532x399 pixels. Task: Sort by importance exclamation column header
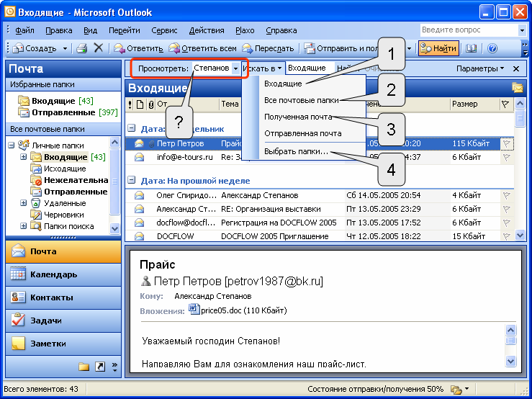point(130,104)
